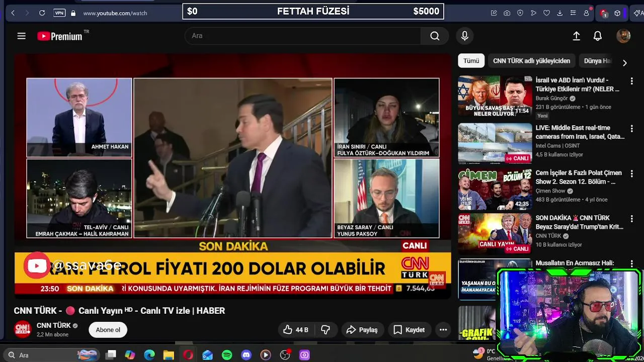Screen dimensions: 644x362
Task: Open the browser extensions cube icon
Action: (x=617, y=13)
